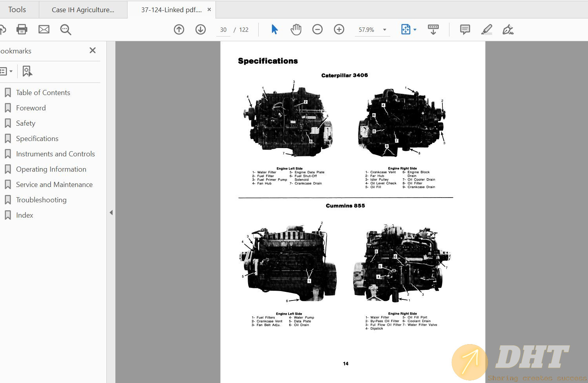
Task: Click the Cummins 855 heading
Action: point(345,205)
